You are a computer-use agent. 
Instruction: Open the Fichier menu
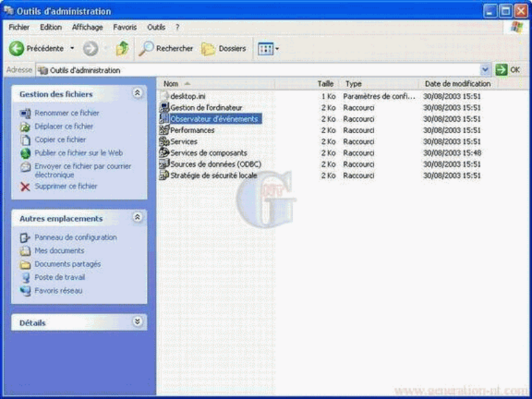[19, 27]
